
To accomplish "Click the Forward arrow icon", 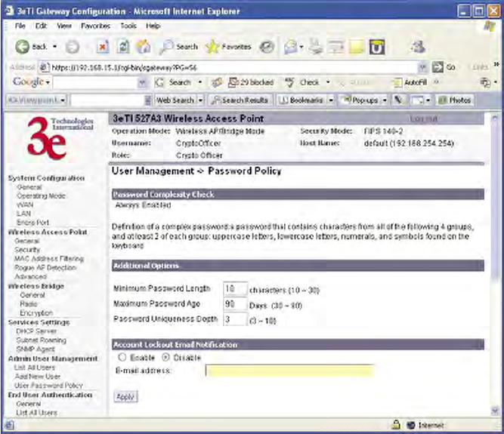I will 72,48.
